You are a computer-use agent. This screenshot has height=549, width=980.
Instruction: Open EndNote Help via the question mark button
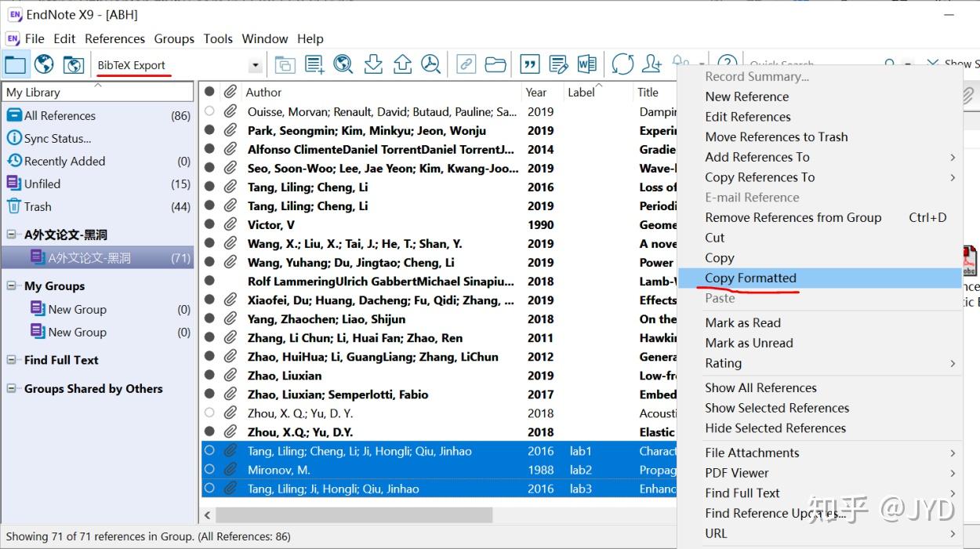[x=727, y=65]
